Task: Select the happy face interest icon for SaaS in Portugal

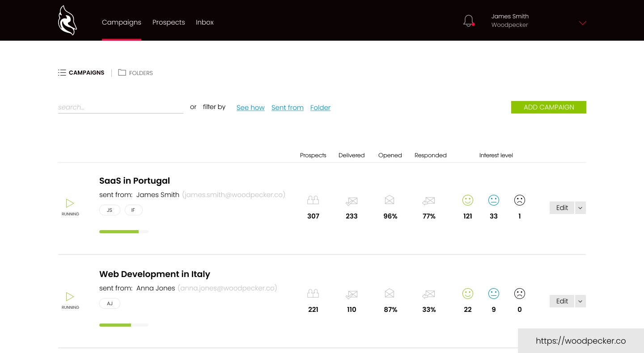Action: tap(468, 200)
